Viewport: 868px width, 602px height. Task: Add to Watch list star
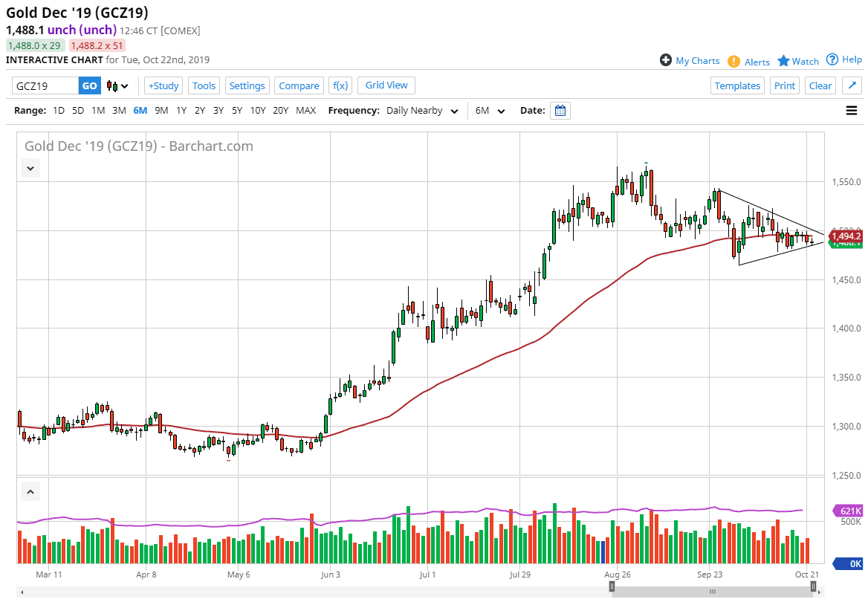tap(783, 61)
